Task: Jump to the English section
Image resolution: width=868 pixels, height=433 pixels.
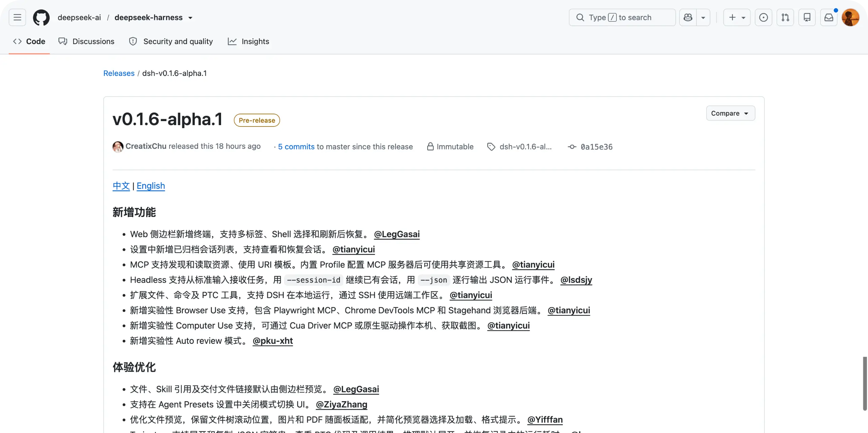Action: click(x=151, y=186)
